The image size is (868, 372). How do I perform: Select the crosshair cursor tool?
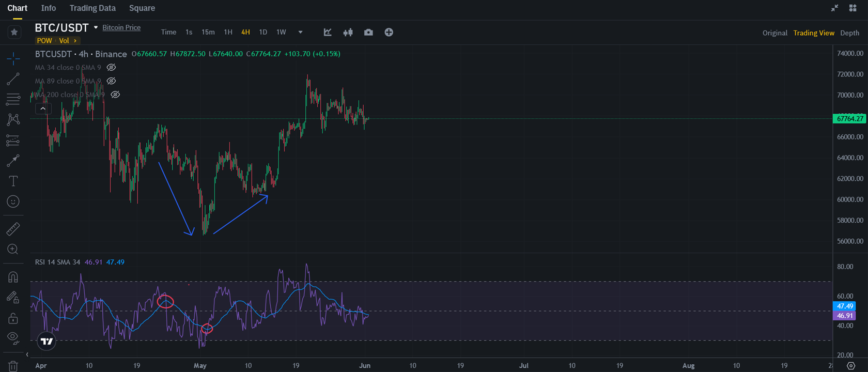pos(13,58)
